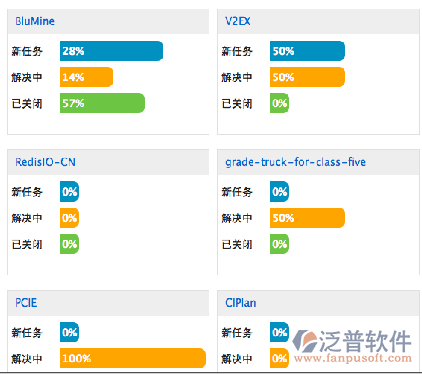The height and width of the screenshot is (374, 422).
Task: Click grade-truck-for-class-five's orange 50% bar
Action: [x=307, y=218]
